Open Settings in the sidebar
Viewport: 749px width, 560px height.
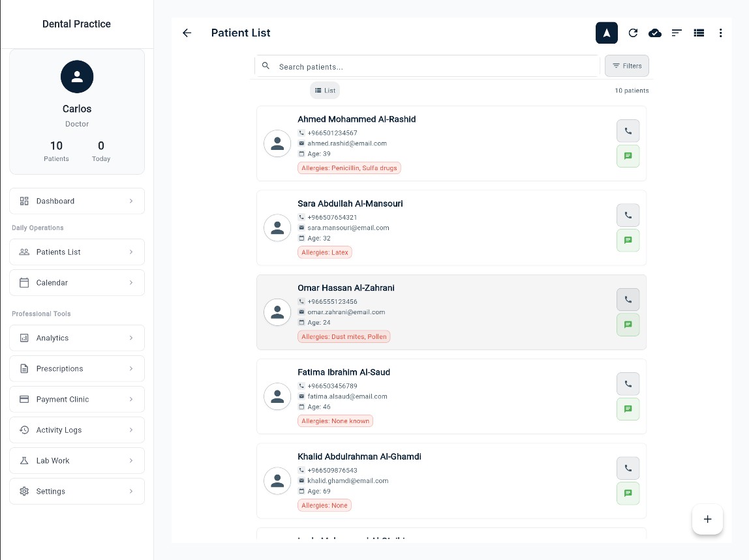pyautogui.click(x=77, y=492)
